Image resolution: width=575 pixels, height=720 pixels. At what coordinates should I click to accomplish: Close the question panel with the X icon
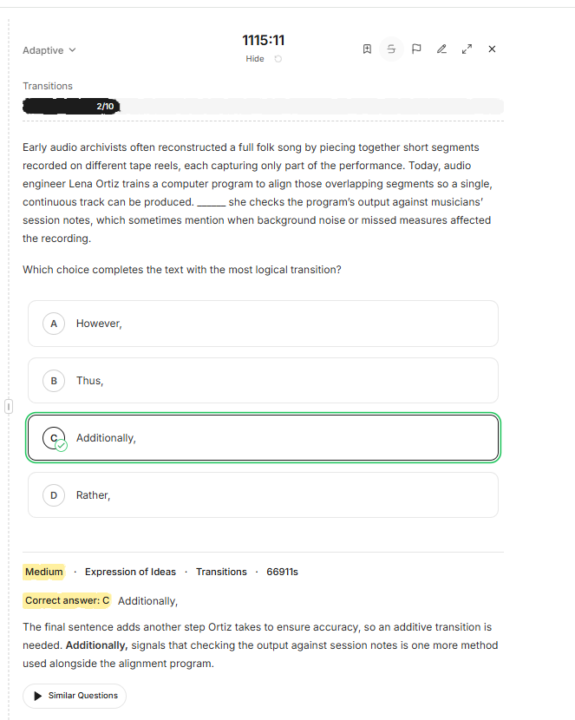coord(492,49)
